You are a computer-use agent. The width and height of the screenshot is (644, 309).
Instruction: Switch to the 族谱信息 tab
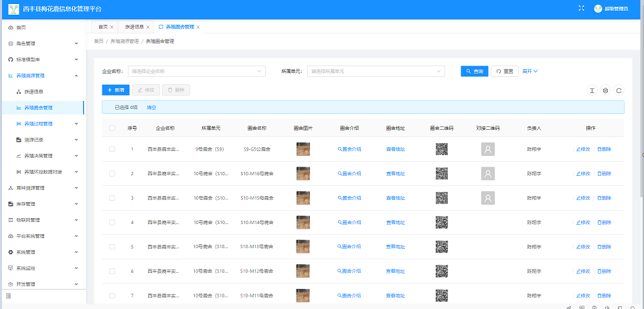pos(135,27)
